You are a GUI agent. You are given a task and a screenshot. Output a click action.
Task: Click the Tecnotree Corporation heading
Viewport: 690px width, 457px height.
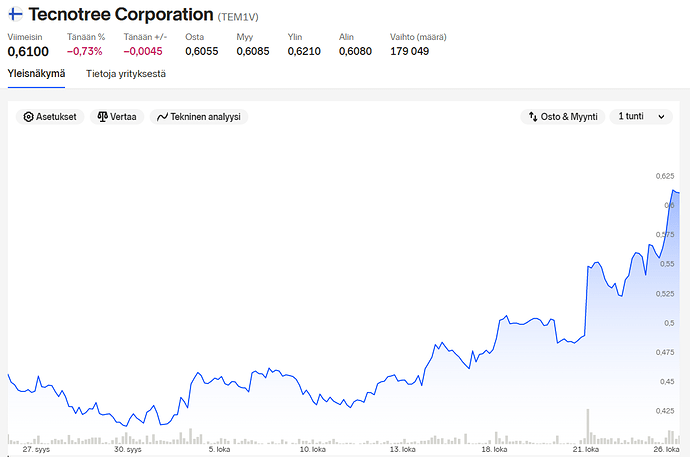(121, 15)
